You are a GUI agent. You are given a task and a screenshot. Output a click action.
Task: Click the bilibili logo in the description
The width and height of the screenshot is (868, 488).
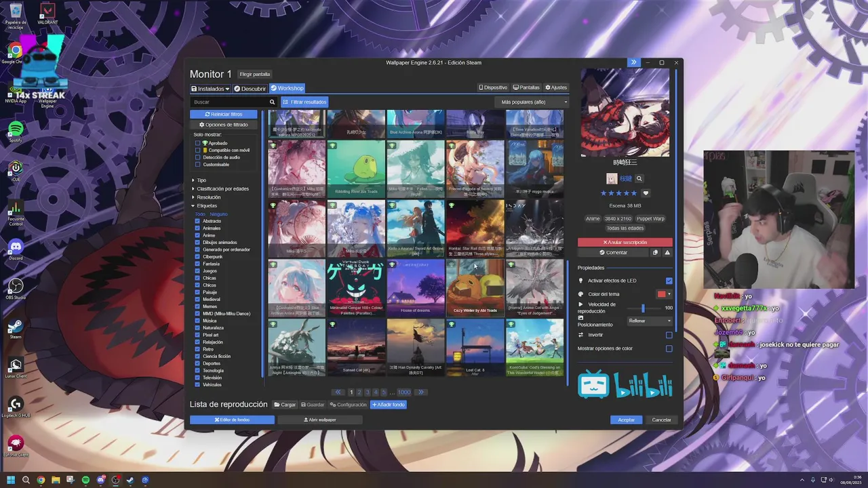[x=625, y=384]
